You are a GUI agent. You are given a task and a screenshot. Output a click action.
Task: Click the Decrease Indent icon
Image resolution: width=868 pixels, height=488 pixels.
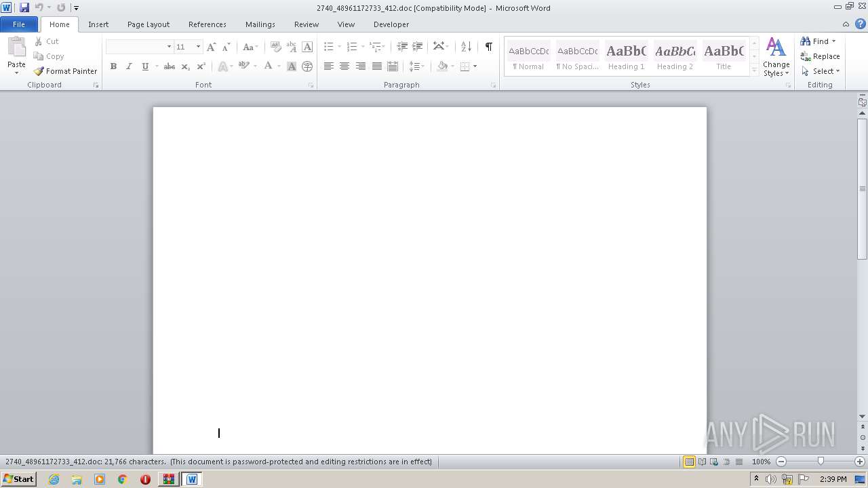pyautogui.click(x=402, y=47)
